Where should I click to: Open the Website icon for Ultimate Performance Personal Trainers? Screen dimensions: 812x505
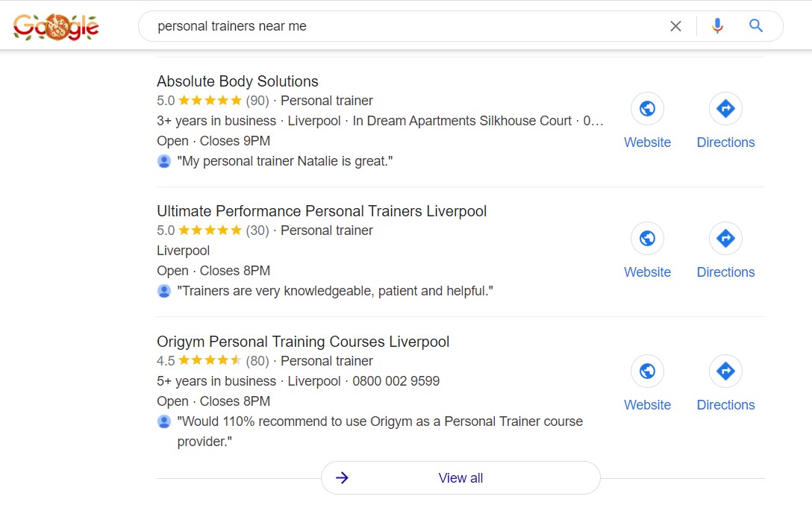pyautogui.click(x=647, y=238)
